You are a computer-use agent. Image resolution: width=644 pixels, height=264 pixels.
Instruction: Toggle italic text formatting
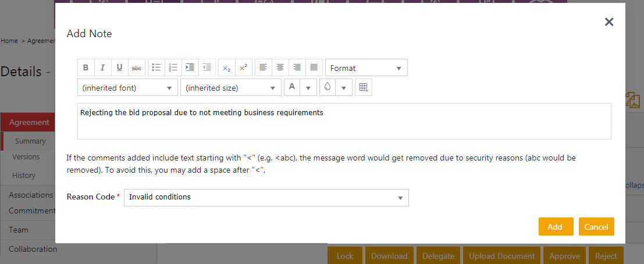point(102,67)
